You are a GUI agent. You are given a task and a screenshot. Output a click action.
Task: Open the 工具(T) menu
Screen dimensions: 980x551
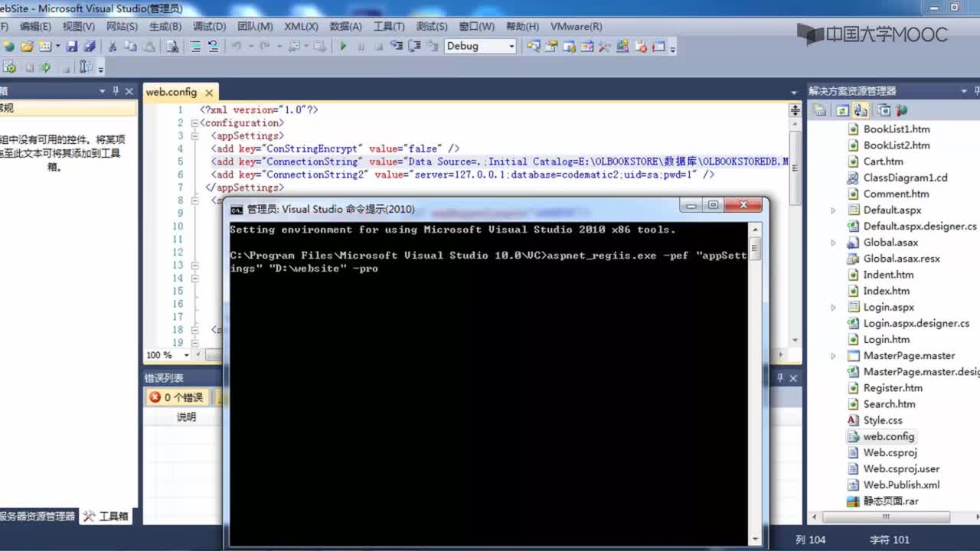pyautogui.click(x=389, y=26)
